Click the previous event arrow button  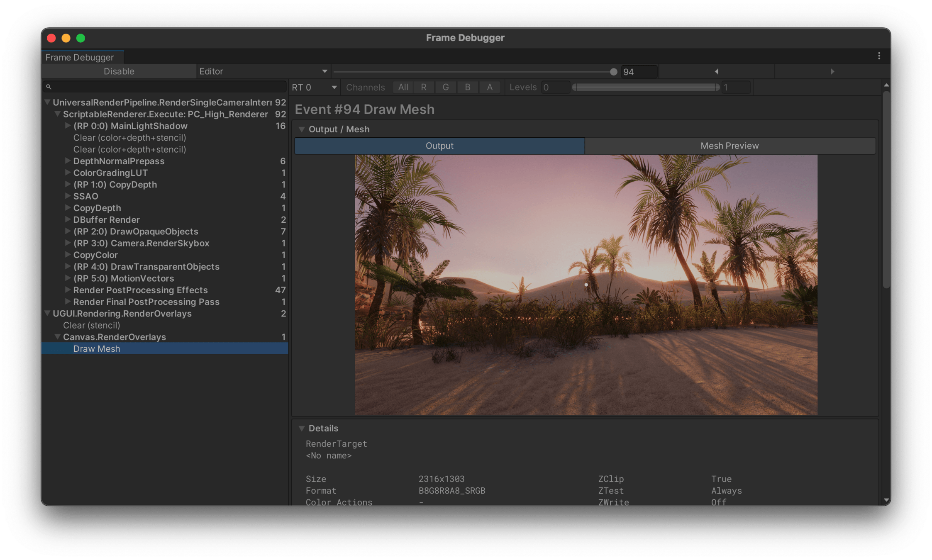(x=717, y=71)
